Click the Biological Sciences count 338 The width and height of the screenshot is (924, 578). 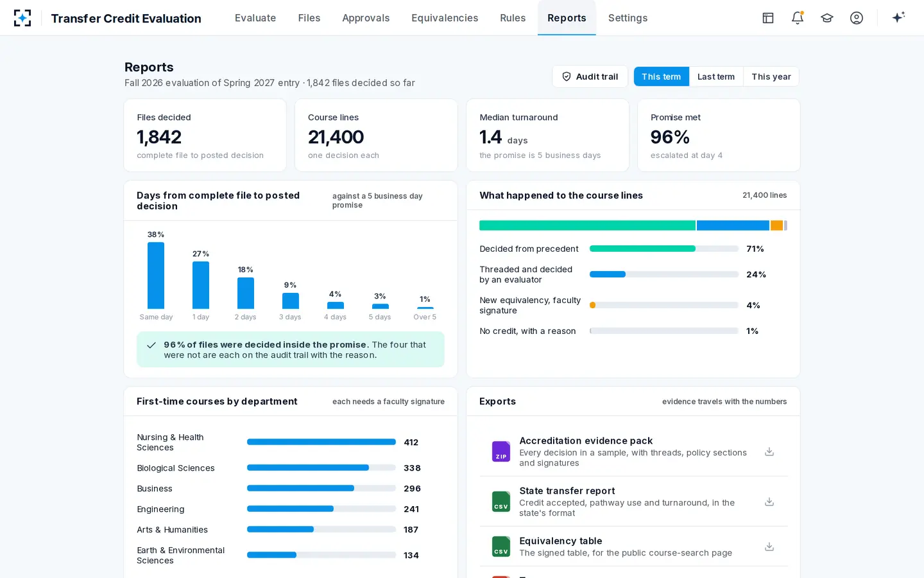[412, 468]
